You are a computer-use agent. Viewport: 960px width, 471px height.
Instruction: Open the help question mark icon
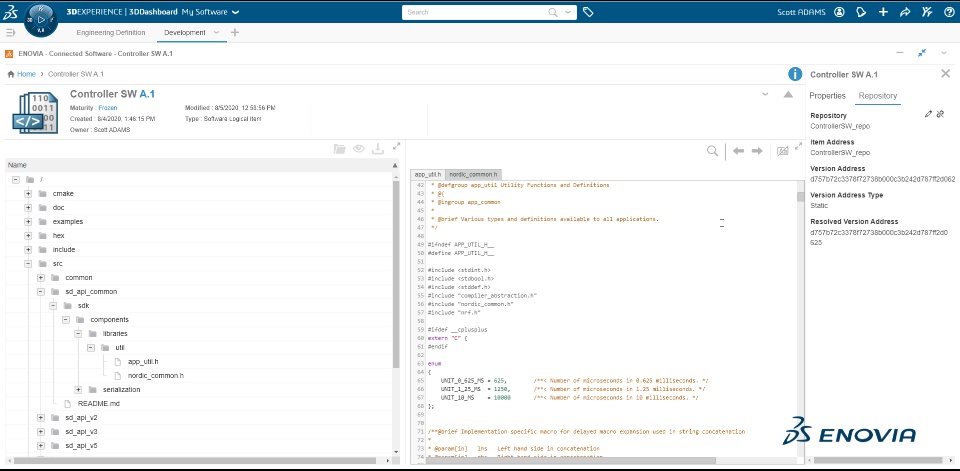click(x=949, y=12)
